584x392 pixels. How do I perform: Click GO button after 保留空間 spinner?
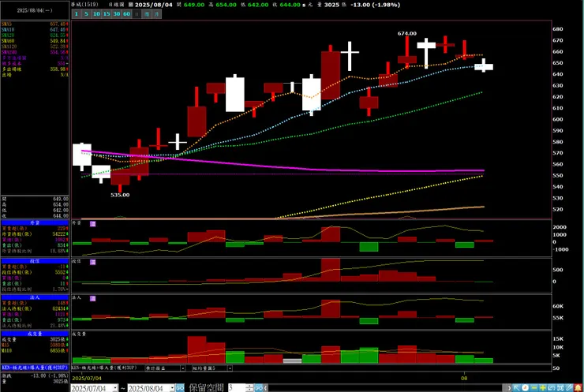point(258,388)
